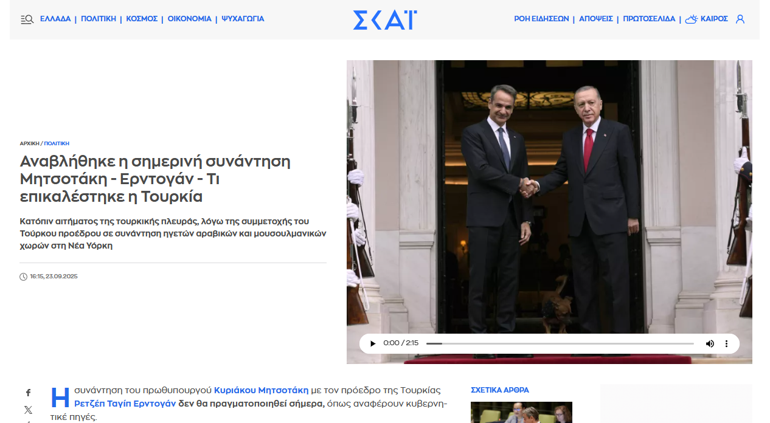Share article on X icon
The image size is (770, 423).
coord(28,410)
